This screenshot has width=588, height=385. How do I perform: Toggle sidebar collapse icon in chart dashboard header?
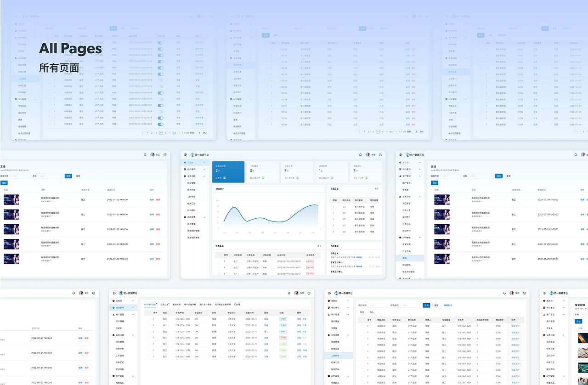click(186, 155)
